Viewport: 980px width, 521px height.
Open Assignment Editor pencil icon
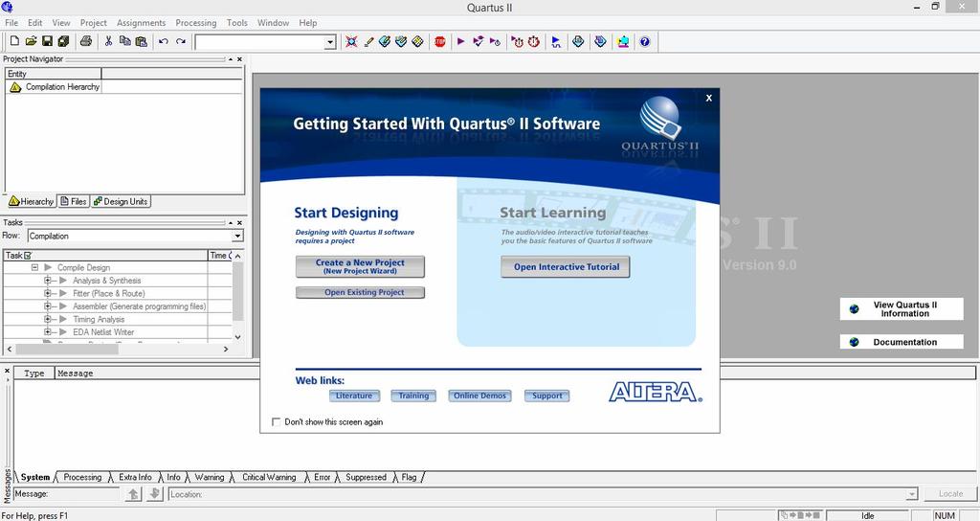[368, 41]
